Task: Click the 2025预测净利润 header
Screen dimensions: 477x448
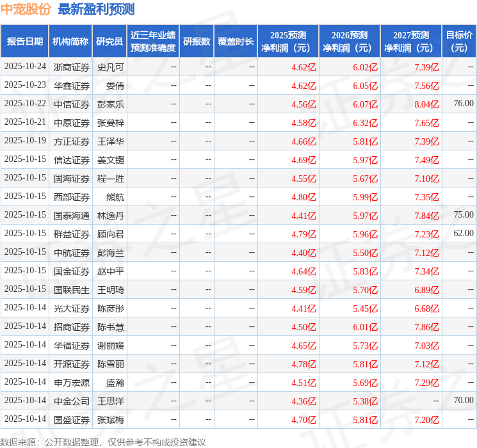Action: [288, 42]
